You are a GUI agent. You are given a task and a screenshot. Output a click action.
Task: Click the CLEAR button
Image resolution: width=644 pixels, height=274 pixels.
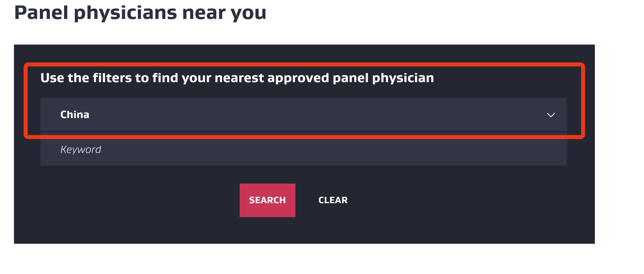click(333, 200)
